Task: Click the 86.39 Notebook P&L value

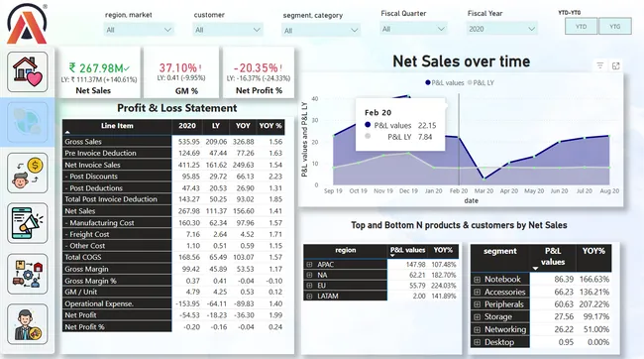Action: [x=564, y=280]
